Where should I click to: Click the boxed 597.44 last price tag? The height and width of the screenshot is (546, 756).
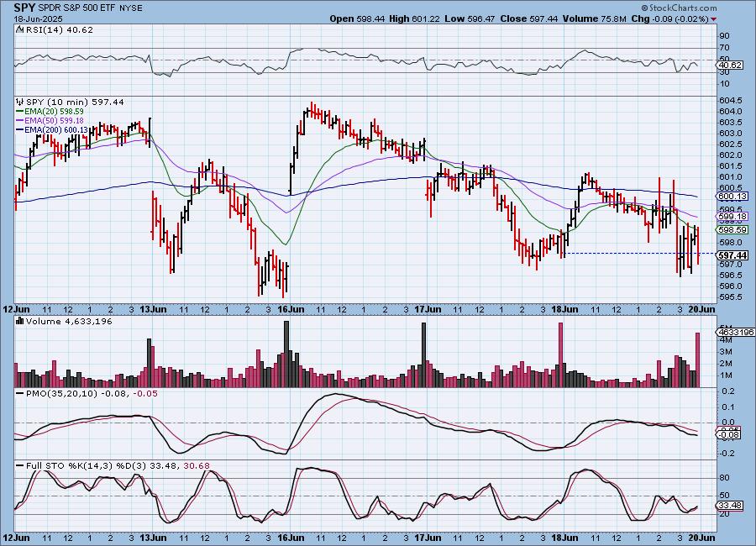point(732,255)
